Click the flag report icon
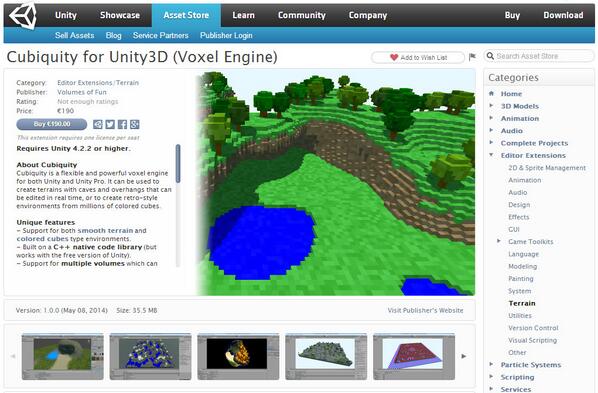Image resolution: width=598 pixels, height=393 pixels. click(472, 57)
